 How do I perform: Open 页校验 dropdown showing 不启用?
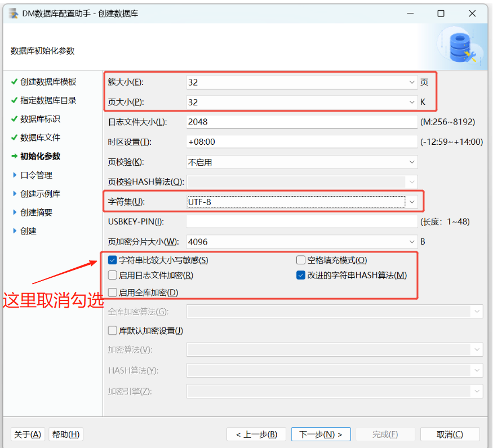point(302,162)
